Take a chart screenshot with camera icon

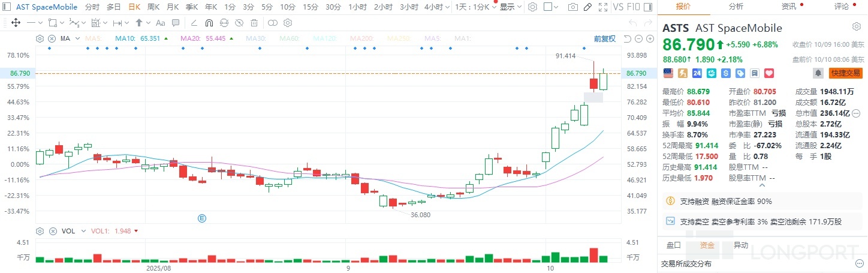pos(573,7)
